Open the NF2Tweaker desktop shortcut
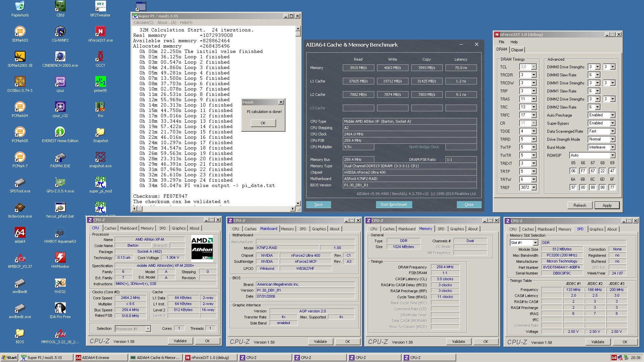This screenshot has height=362, width=644. pyautogui.click(x=100, y=7)
